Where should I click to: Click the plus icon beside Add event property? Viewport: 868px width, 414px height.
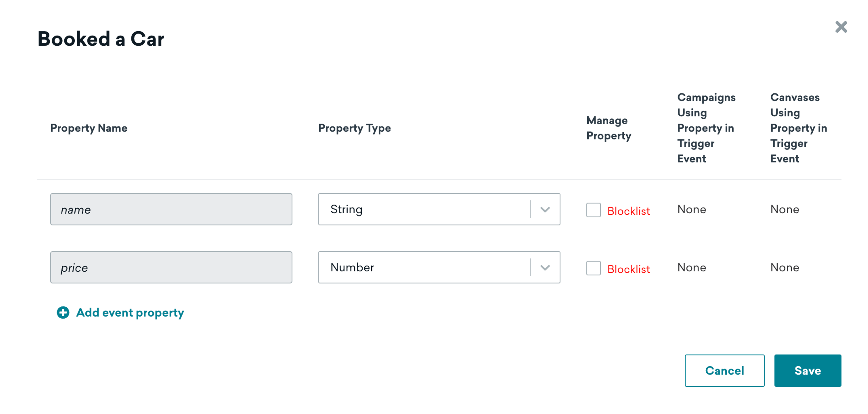point(63,312)
